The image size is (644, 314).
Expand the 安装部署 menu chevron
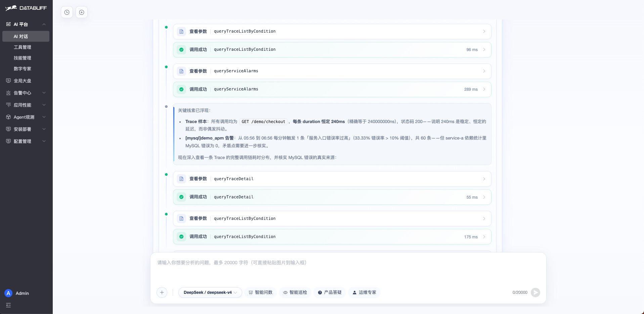point(44,129)
